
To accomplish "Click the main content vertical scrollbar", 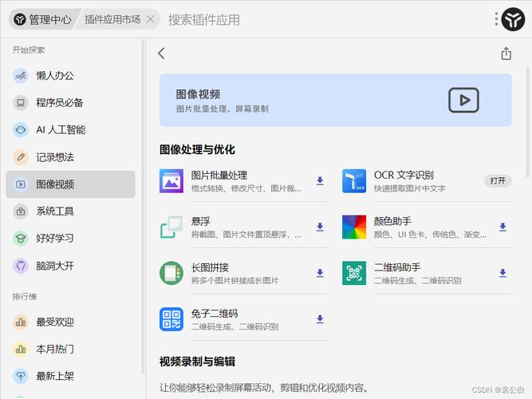I will [x=528, y=122].
